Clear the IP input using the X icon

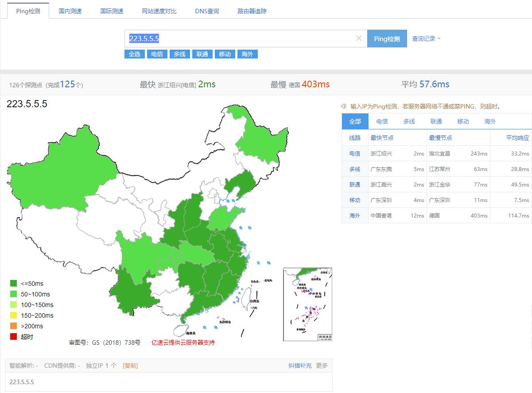click(359, 39)
